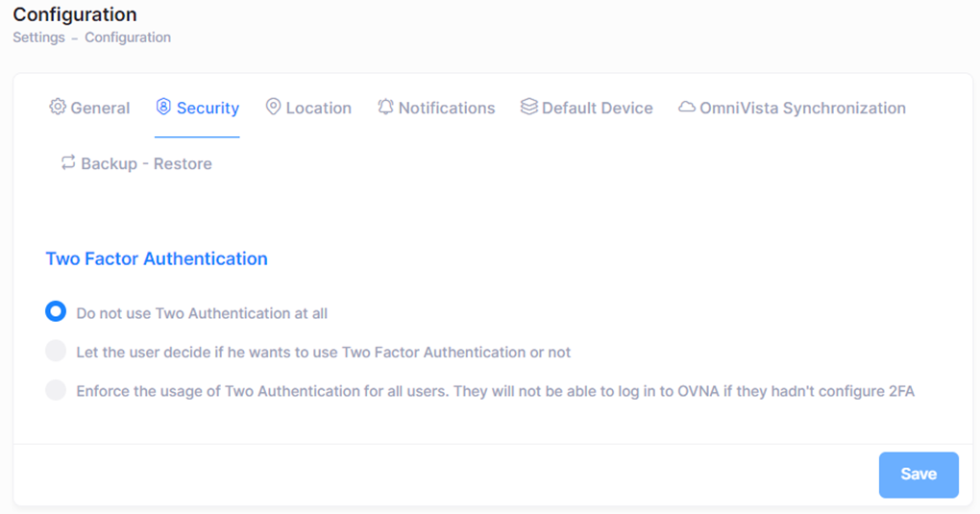980x514 pixels.
Task: Click the cloud icon for OmniVista Synchronization
Action: [686, 107]
